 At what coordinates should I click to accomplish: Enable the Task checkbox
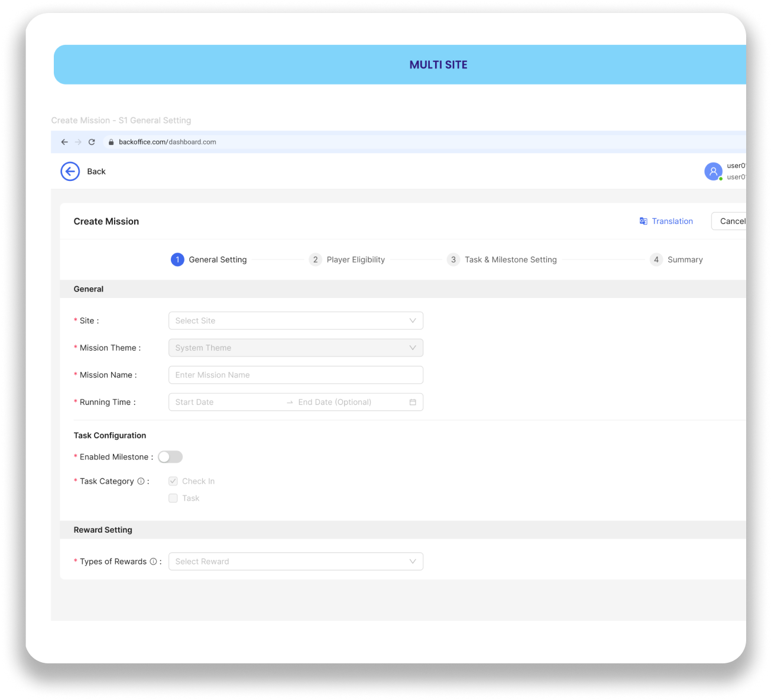(173, 498)
